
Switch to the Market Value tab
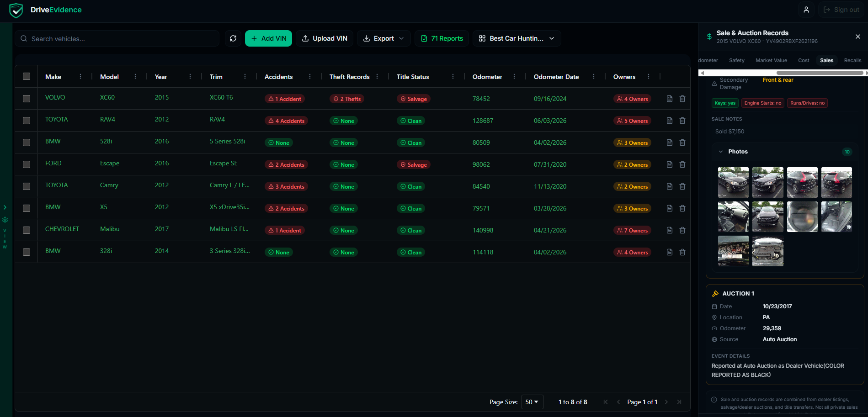point(771,60)
